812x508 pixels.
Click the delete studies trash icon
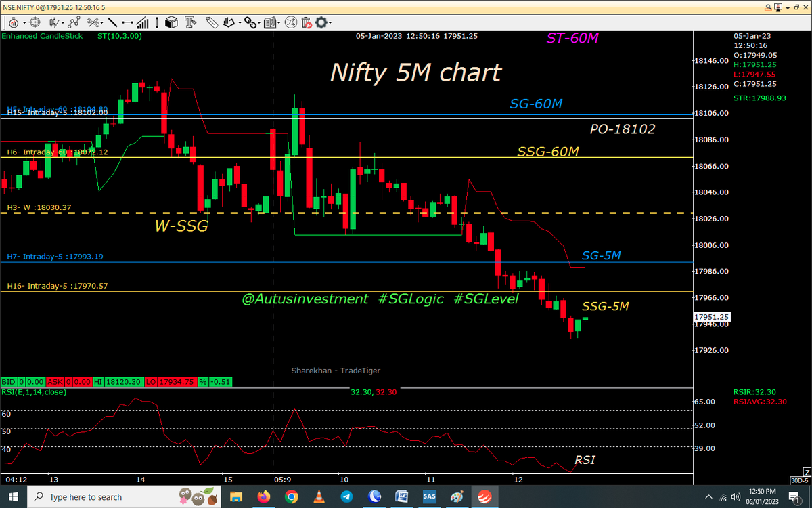pyautogui.click(x=306, y=22)
